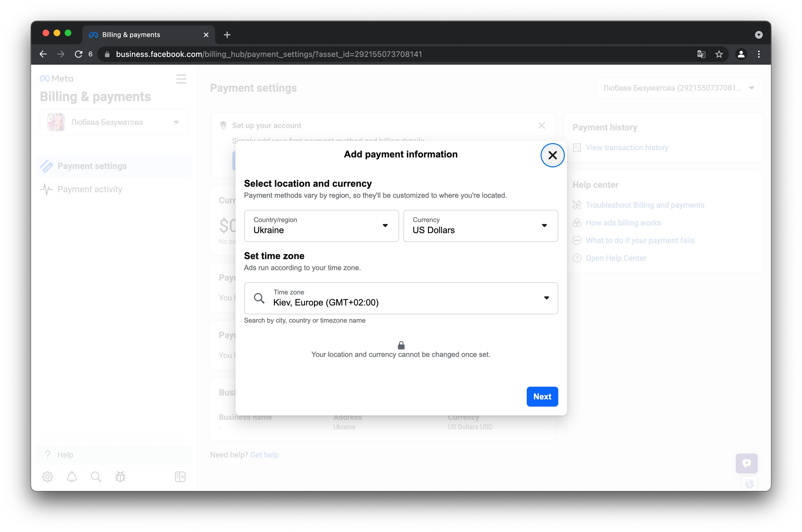
Task: Click the Payment settings page heading
Action: tap(253, 88)
